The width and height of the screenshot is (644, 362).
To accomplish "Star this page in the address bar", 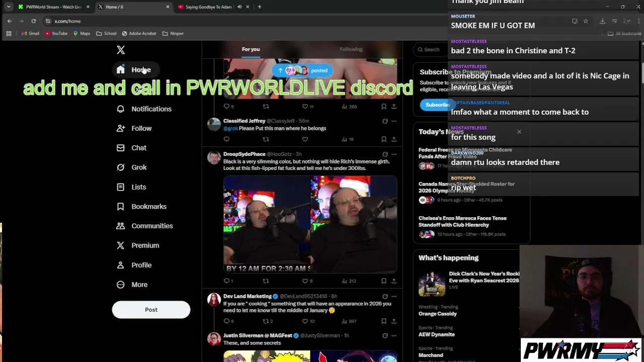I will pyautogui.click(x=586, y=21).
